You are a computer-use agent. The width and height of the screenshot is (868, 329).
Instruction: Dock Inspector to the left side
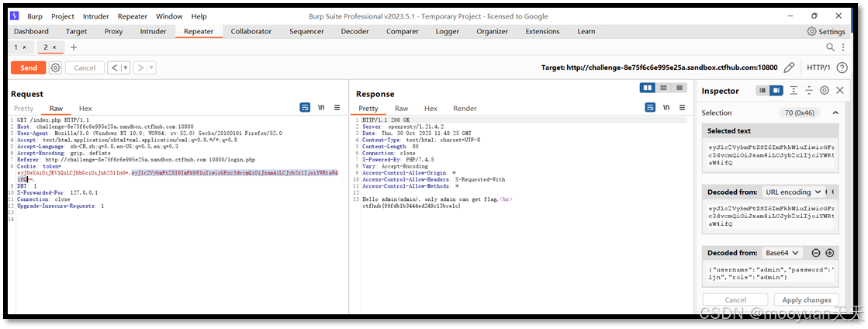(x=763, y=90)
